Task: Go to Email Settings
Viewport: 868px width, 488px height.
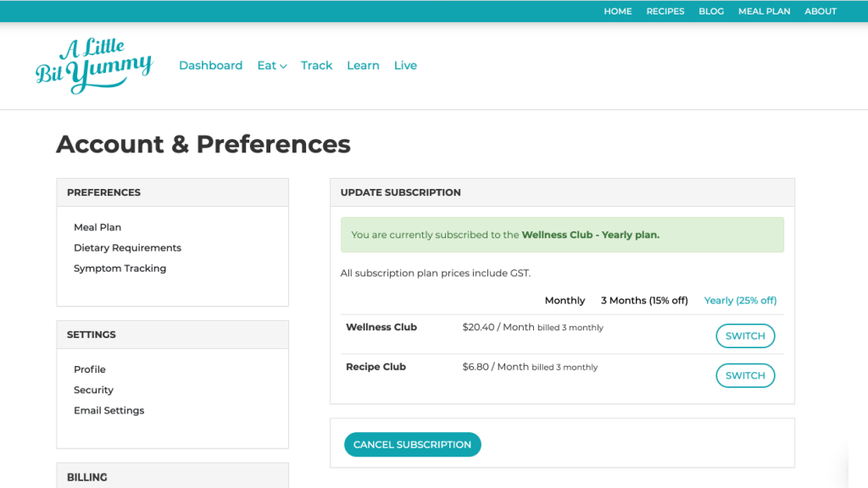Action: coord(108,411)
